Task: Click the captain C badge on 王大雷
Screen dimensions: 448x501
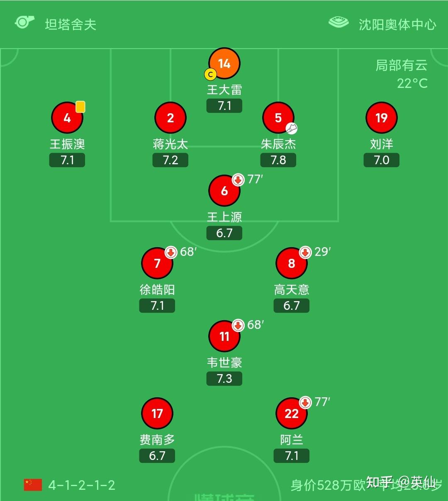Action: tap(211, 75)
